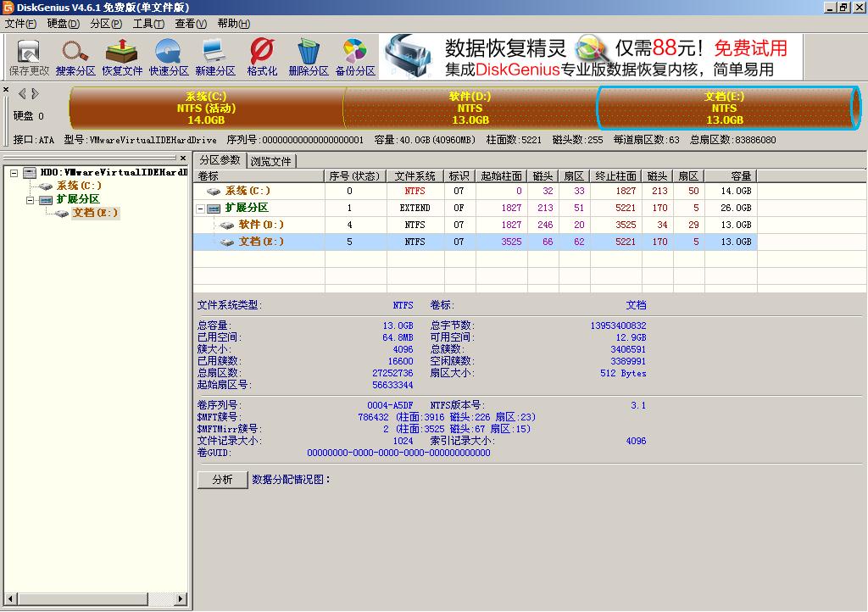This screenshot has width=868, height=612.
Task: Click the tree panel horizontal scrollbar thumb
Action: coord(84,598)
